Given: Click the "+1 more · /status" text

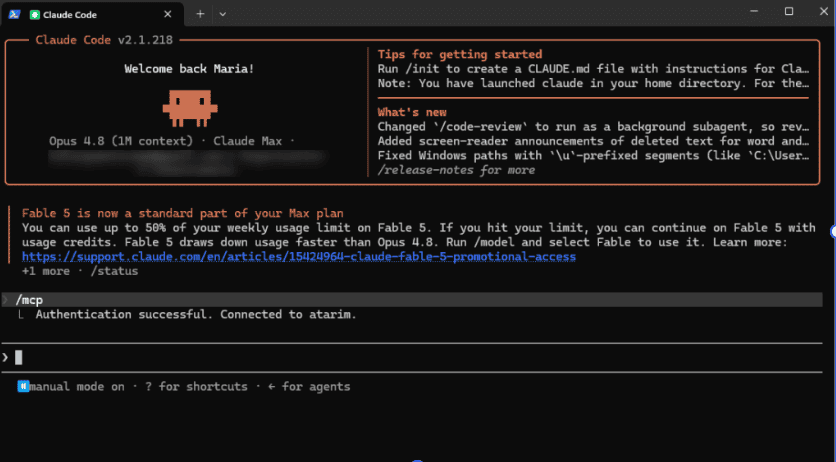Looking at the screenshot, I should click(80, 271).
